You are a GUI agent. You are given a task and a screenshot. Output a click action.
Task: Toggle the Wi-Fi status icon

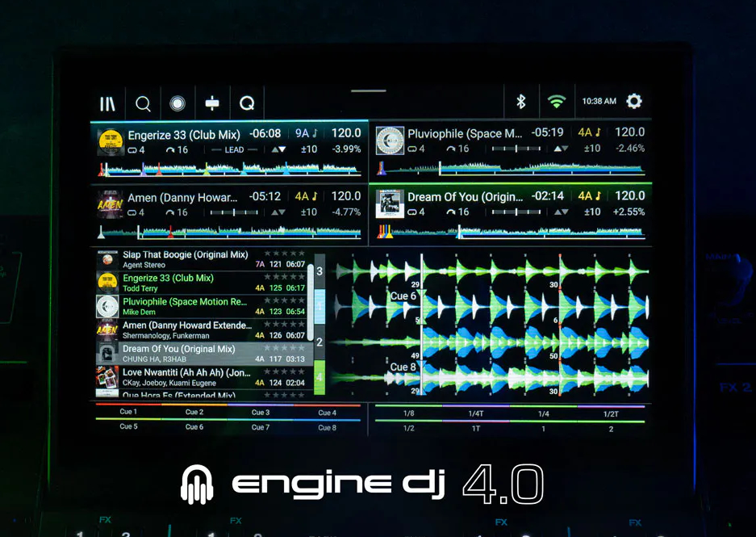[x=557, y=103]
